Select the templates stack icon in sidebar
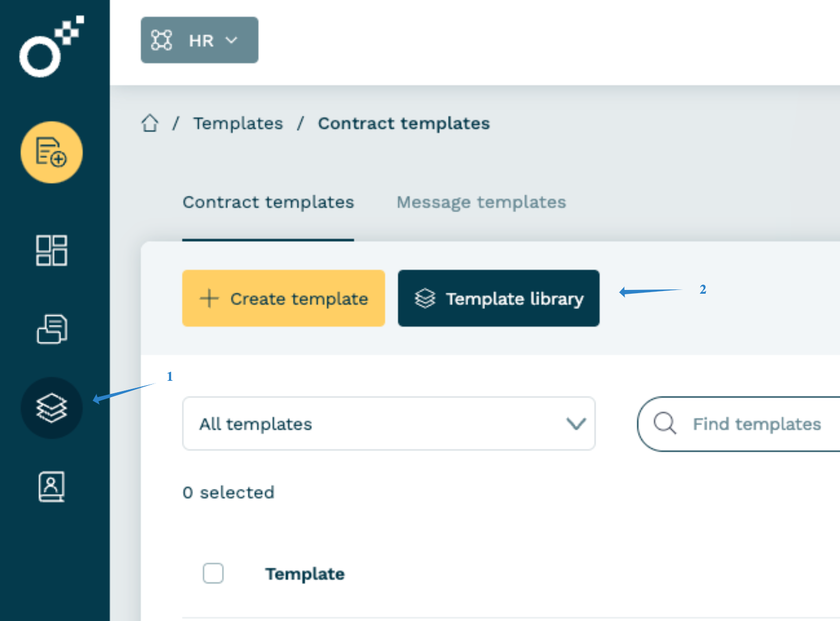840x621 pixels. (51, 408)
